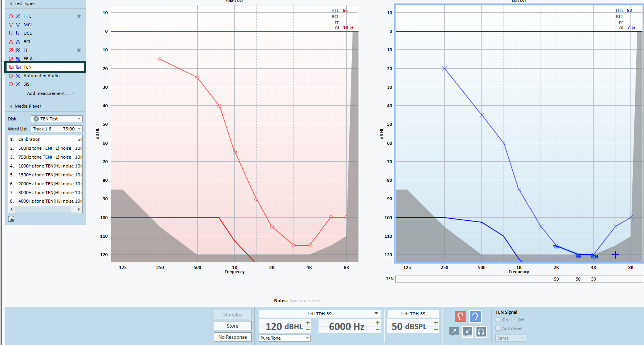
Task: Open the Same dropdown under Auto level
Action: coord(510,338)
